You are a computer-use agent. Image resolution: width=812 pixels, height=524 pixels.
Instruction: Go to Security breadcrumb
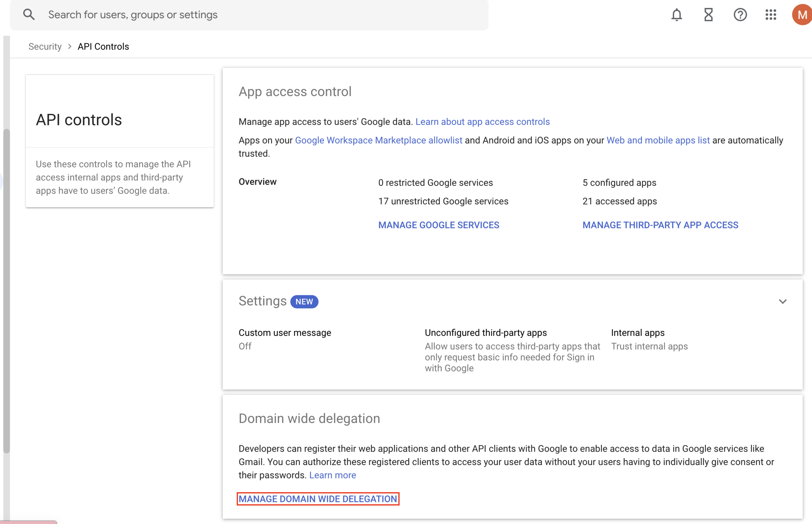(45, 47)
